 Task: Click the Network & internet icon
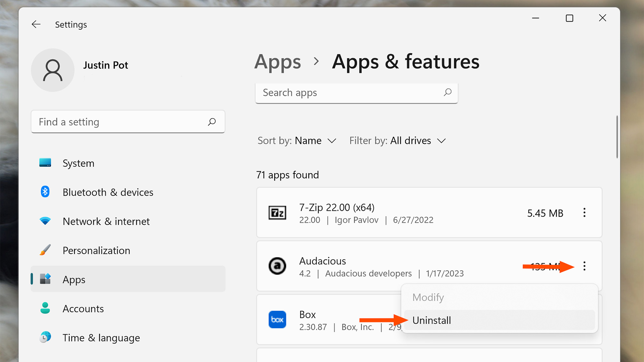[x=45, y=220]
